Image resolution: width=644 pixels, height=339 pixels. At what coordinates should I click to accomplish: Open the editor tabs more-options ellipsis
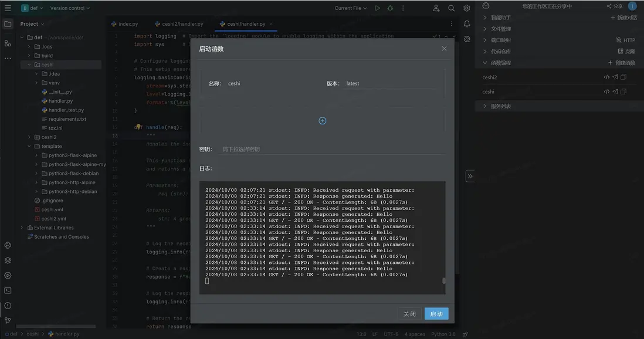451,24
